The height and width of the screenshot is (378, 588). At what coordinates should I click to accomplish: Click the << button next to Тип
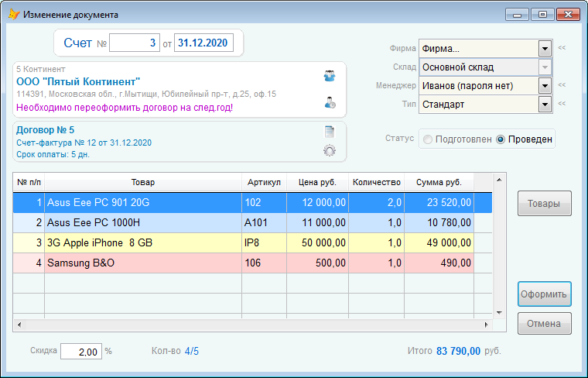562,103
